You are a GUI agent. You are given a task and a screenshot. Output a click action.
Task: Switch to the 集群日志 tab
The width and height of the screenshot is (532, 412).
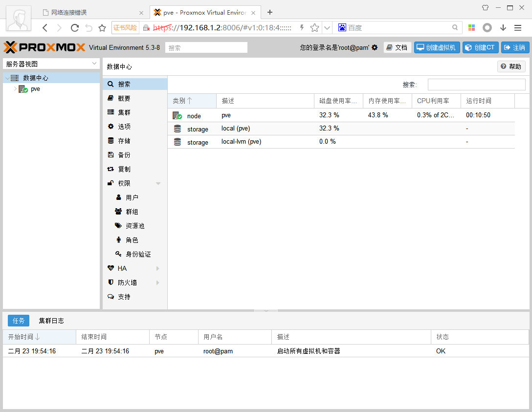pos(51,321)
